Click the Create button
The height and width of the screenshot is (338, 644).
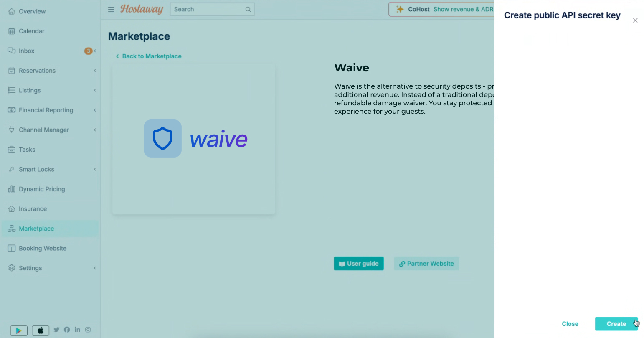click(x=616, y=324)
